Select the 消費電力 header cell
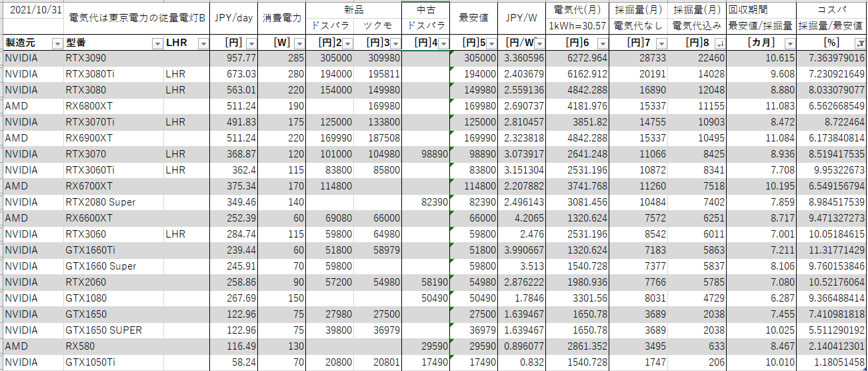 pyautogui.click(x=281, y=18)
